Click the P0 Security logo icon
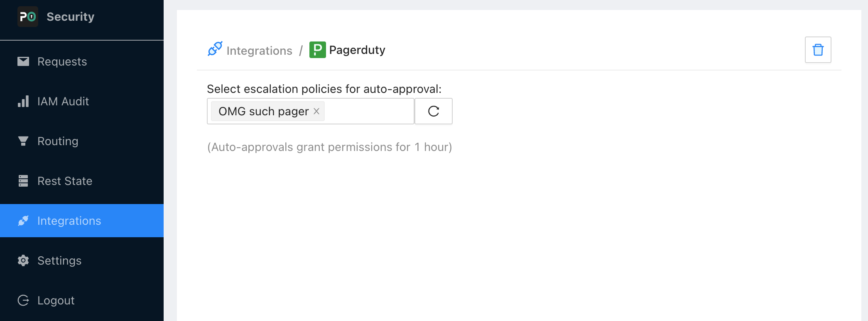The width and height of the screenshot is (868, 321). pyautogui.click(x=28, y=17)
